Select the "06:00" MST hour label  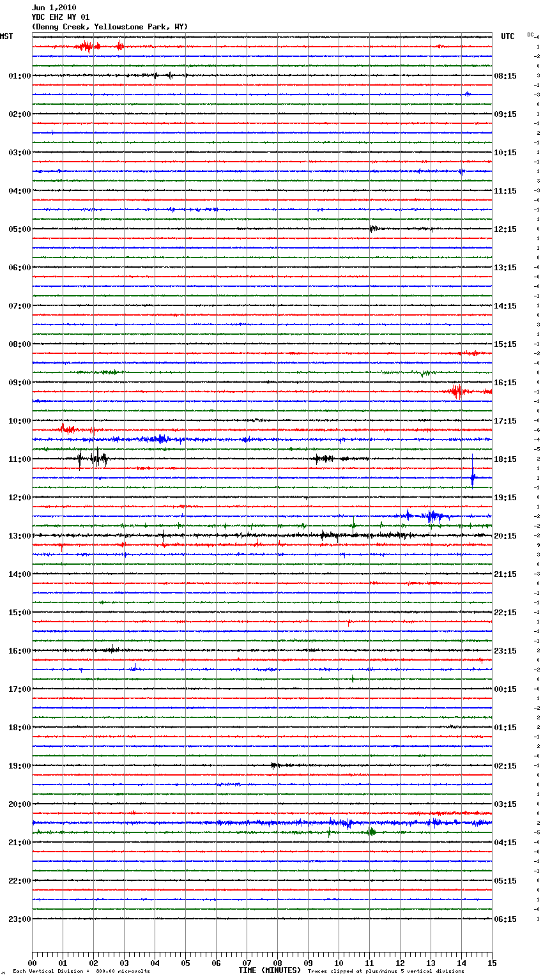tap(20, 268)
